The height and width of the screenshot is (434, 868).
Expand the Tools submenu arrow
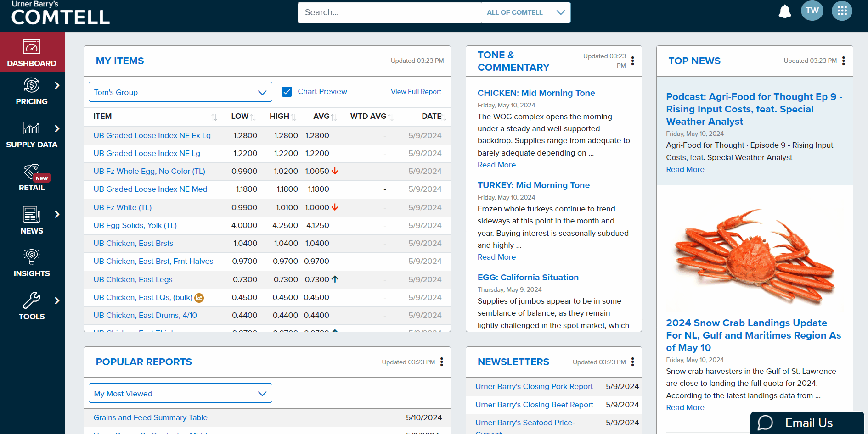tap(57, 300)
